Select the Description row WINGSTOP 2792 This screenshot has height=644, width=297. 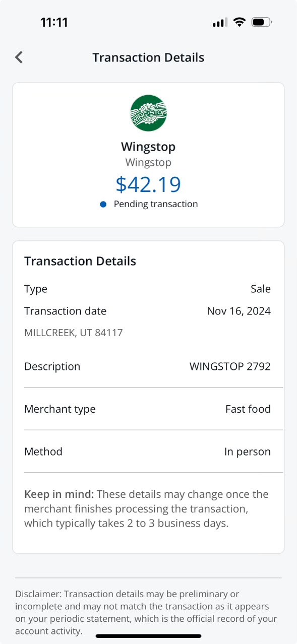(x=148, y=366)
